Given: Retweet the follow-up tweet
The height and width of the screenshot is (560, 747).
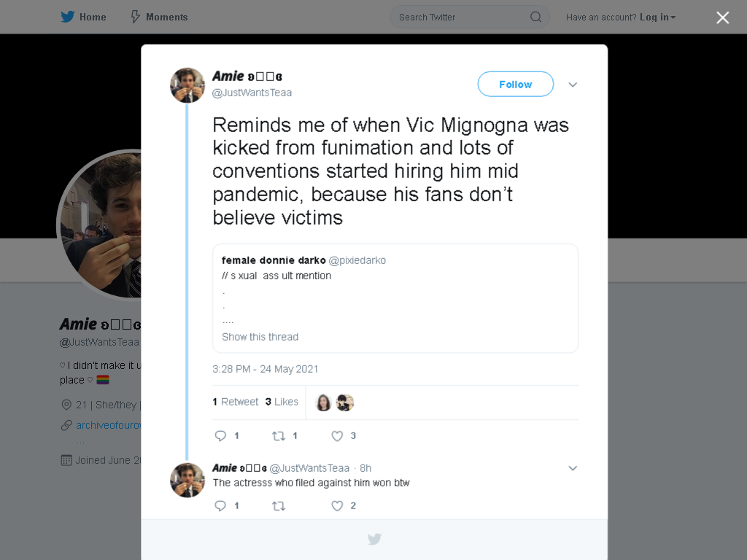Looking at the screenshot, I should [x=279, y=506].
